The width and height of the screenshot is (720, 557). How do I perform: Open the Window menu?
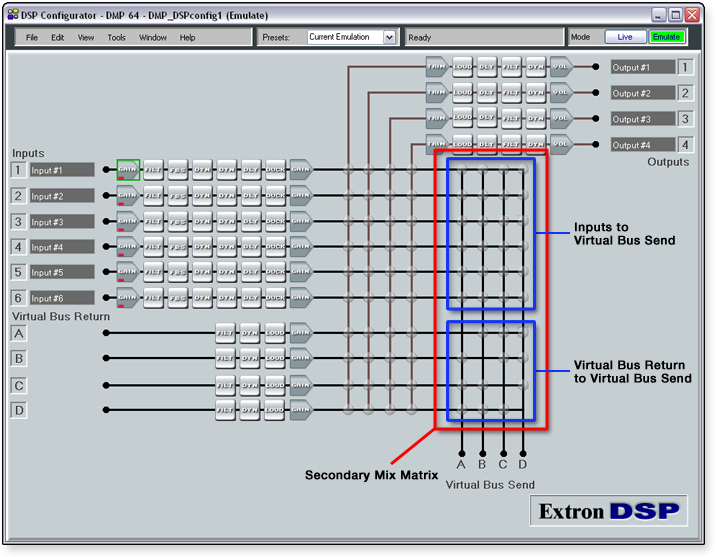coord(152,37)
